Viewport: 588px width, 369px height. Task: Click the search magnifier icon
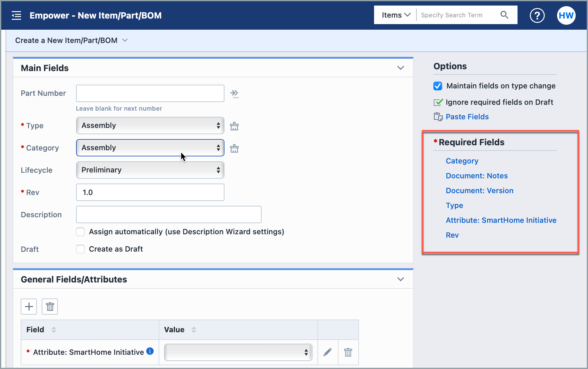tap(505, 15)
